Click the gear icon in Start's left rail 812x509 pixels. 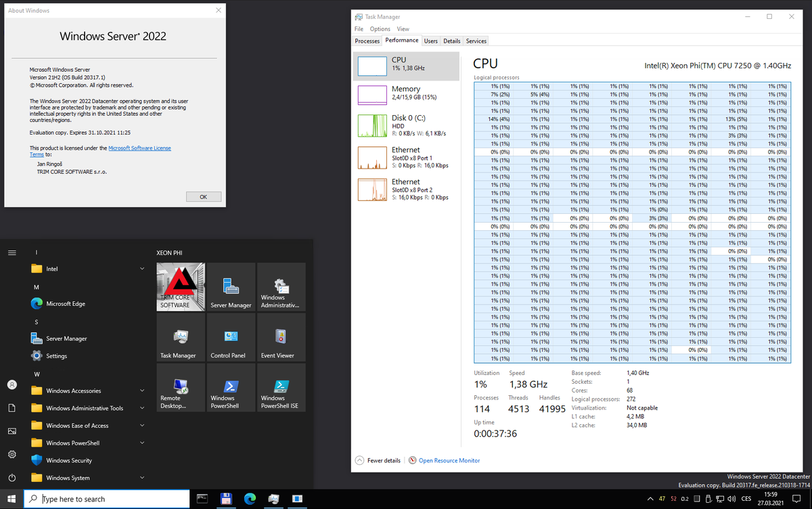click(12, 454)
